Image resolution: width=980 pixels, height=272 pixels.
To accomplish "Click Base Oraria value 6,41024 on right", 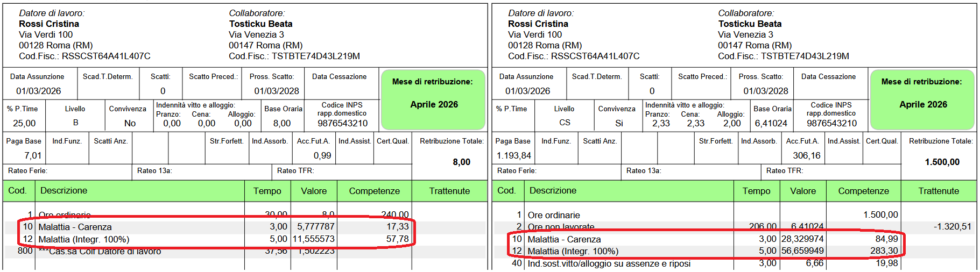I will (x=771, y=123).
